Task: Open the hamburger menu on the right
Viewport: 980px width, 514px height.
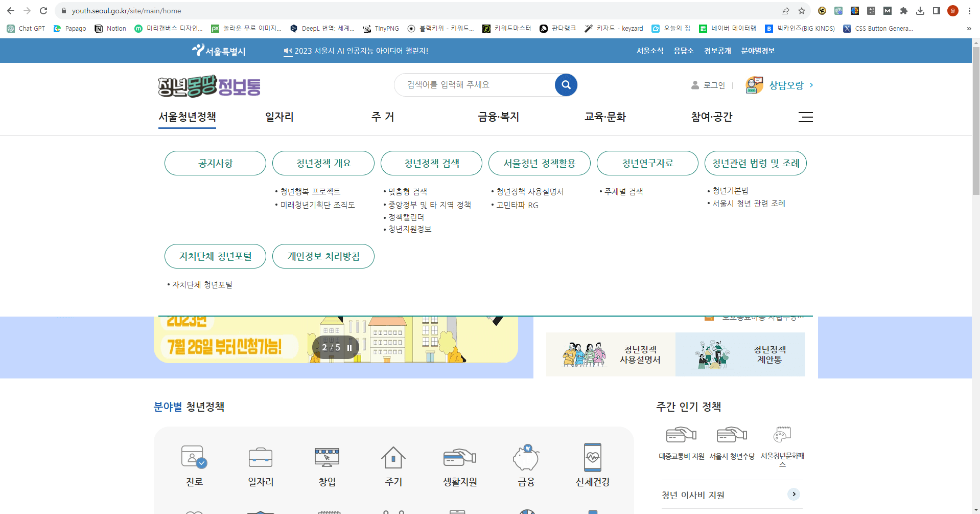Action: pos(806,117)
